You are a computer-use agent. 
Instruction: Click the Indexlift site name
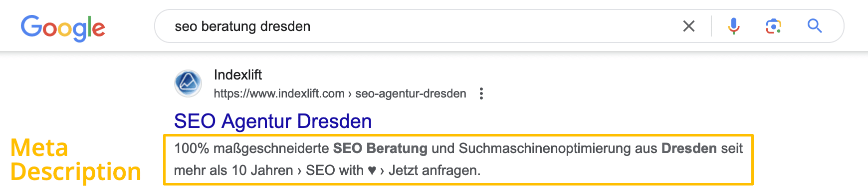(238, 75)
